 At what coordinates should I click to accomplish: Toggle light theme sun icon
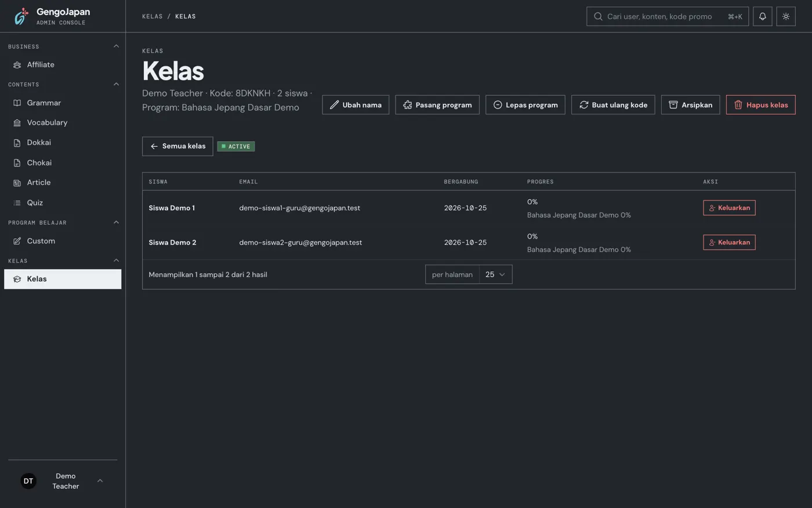(786, 16)
